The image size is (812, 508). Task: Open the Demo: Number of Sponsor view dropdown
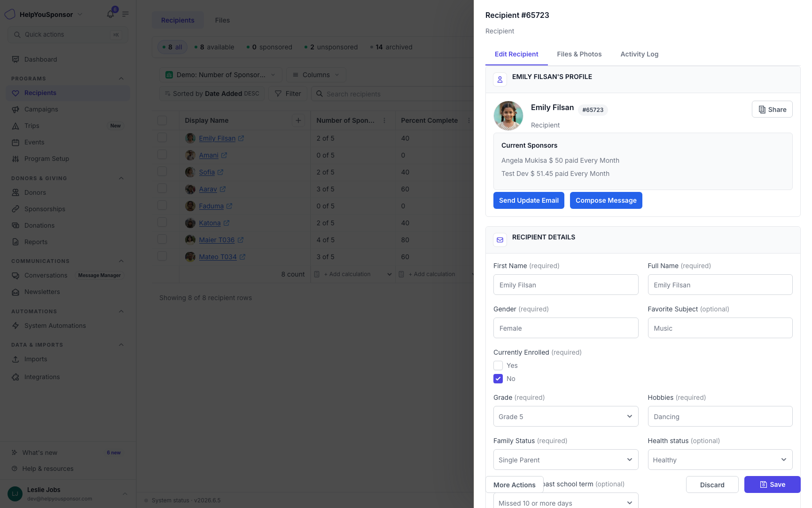pyautogui.click(x=221, y=75)
